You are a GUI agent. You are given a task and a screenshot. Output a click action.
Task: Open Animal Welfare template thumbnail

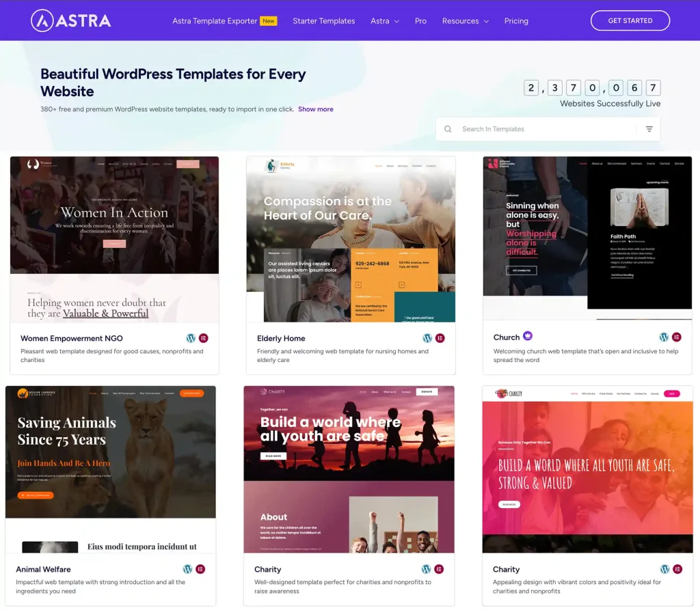111,470
